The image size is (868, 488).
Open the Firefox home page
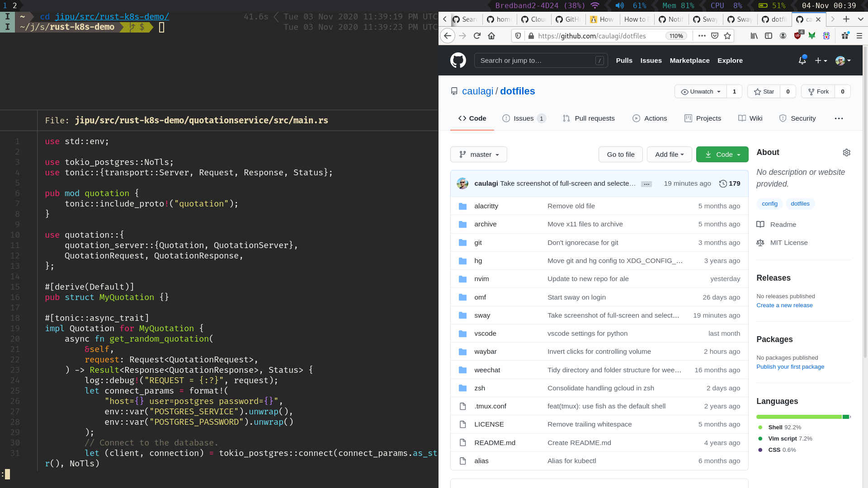point(491,36)
